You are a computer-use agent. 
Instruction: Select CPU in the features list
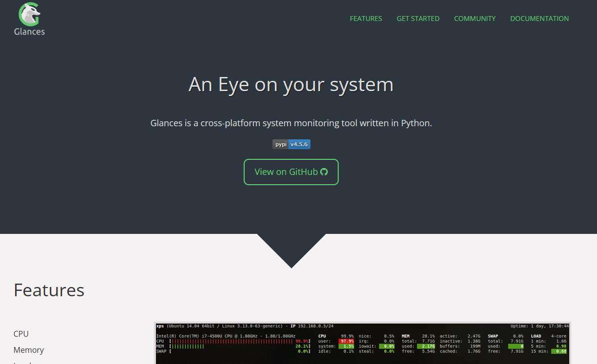[21, 334]
